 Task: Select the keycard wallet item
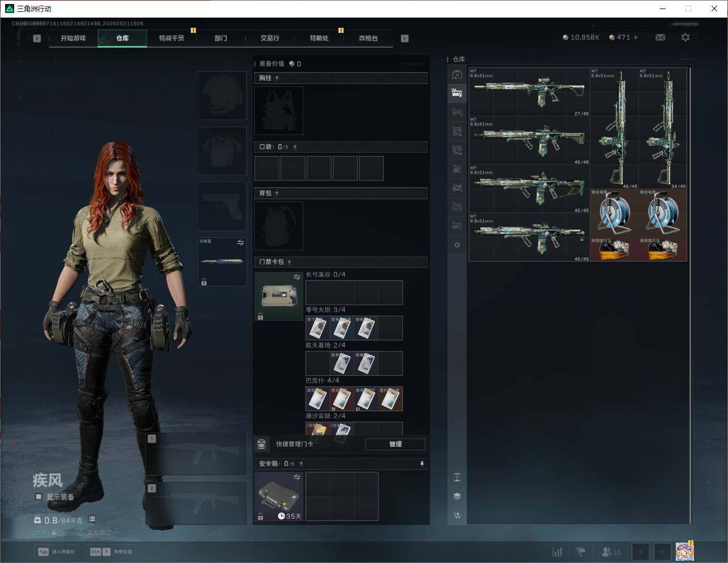279,296
